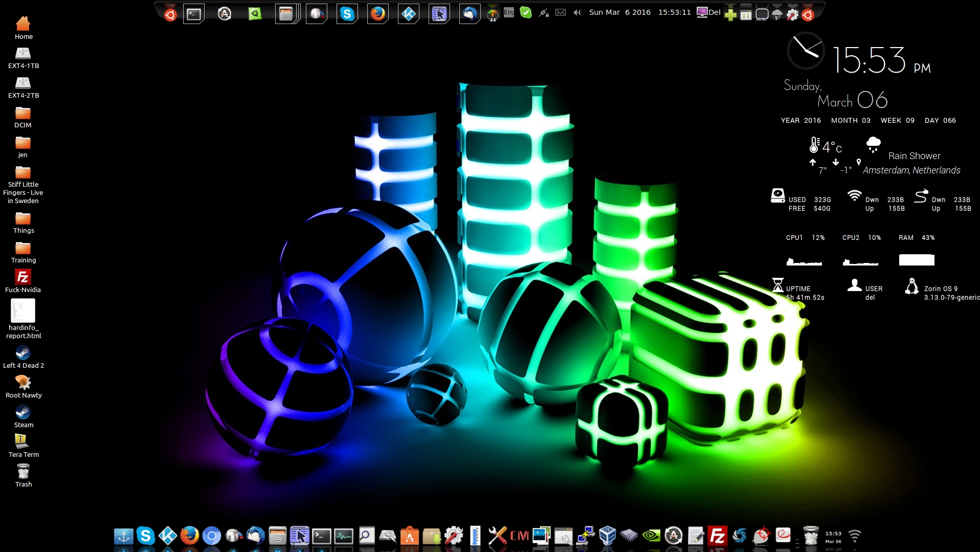Launch Kodi from the bottom dock
Viewport: 980px width, 552px height.
coord(167,536)
